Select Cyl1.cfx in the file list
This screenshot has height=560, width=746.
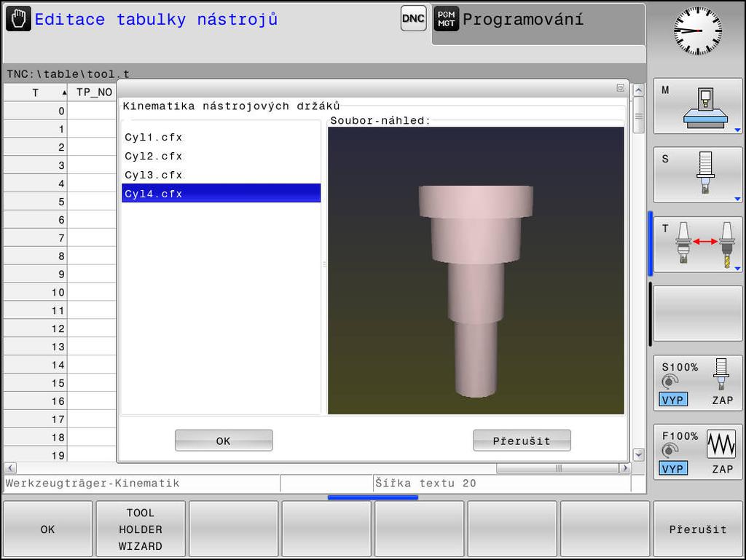pos(221,138)
